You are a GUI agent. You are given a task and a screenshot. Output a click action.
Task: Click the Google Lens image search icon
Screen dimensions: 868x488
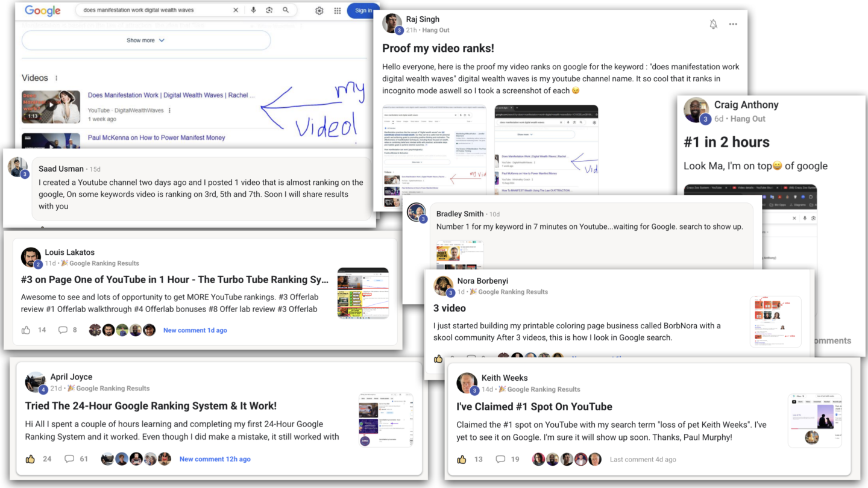click(x=269, y=10)
